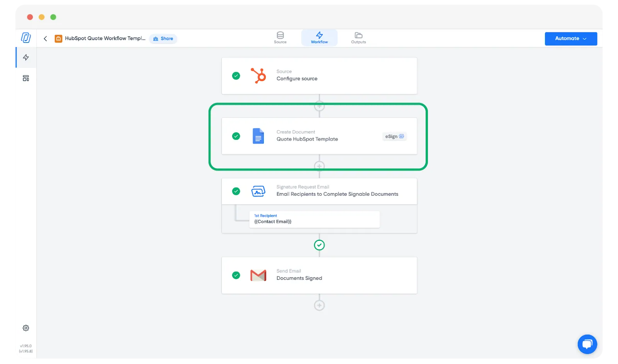Click the orange workflow file icon
The height and width of the screenshot is (364, 618).
tap(58, 39)
